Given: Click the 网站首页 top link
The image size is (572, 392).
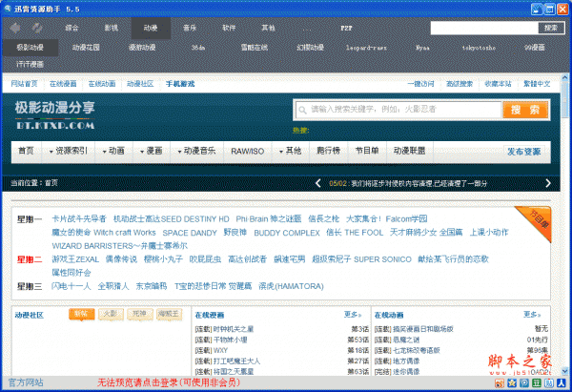Looking at the screenshot, I should coord(24,84).
